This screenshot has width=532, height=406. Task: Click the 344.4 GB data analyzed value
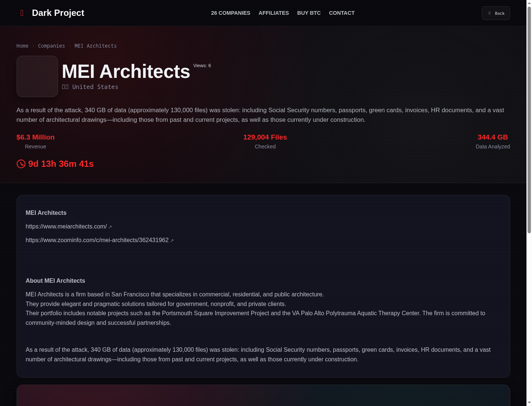click(x=493, y=137)
